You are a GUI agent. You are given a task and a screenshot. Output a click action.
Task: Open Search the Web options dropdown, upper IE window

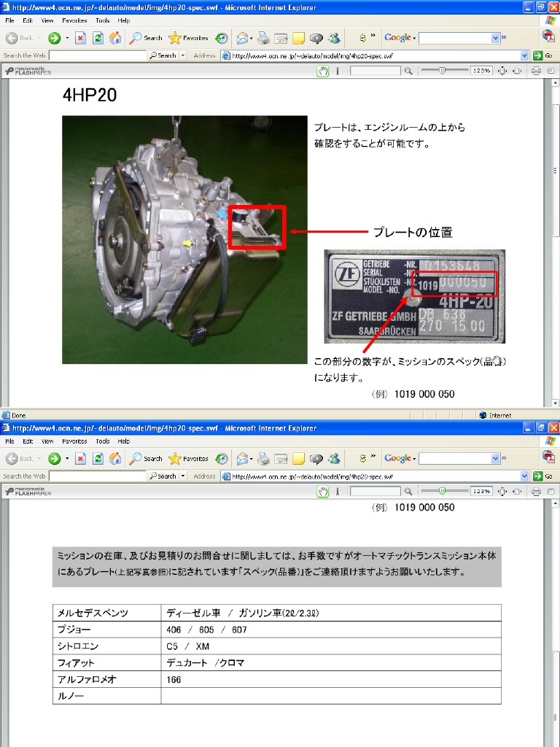(x=183, y=55)
